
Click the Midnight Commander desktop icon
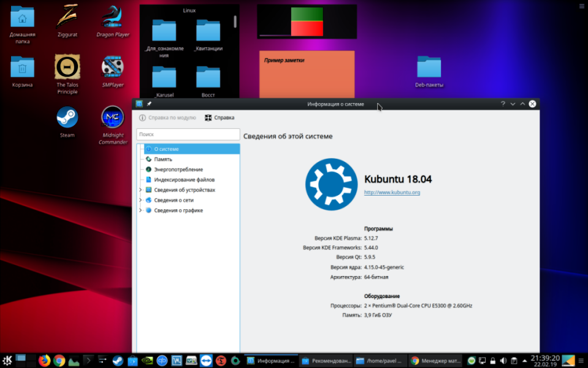[x=112, y=118]
